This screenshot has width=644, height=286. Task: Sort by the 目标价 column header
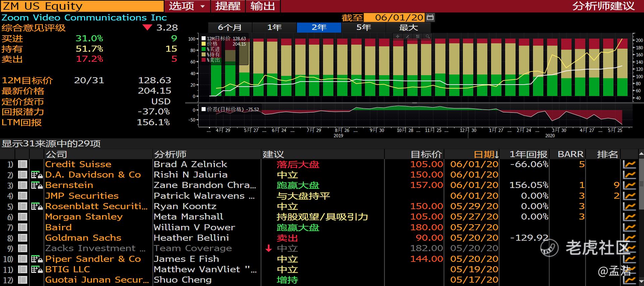(414, 154)
